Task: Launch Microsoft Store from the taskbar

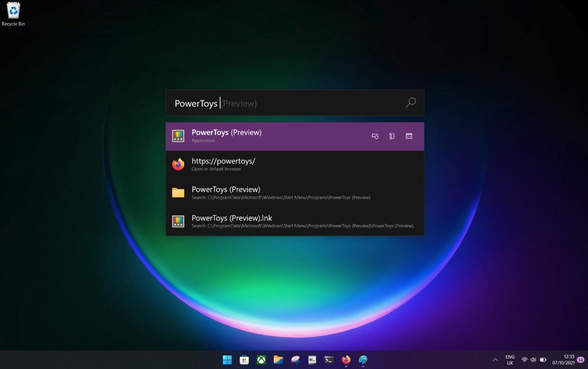Action: 244,360
